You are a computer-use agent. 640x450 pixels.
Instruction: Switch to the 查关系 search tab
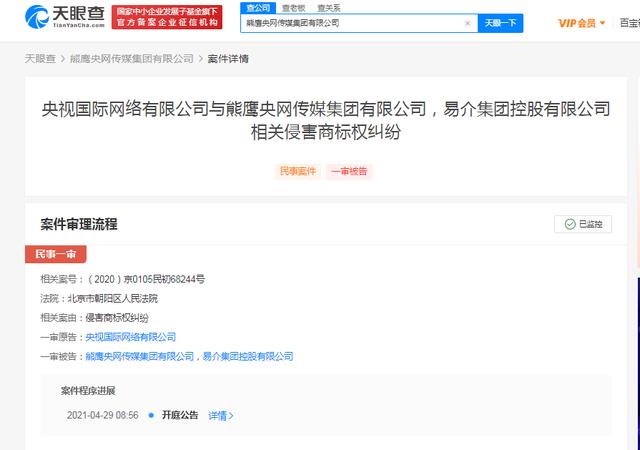click(x=327, y=7)
